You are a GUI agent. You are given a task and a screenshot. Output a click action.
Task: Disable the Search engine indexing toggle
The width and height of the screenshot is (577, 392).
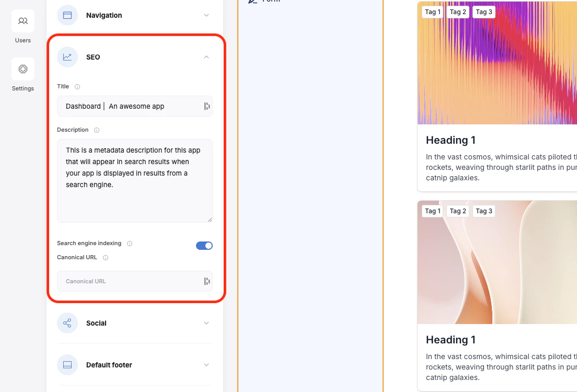point(204,246)
